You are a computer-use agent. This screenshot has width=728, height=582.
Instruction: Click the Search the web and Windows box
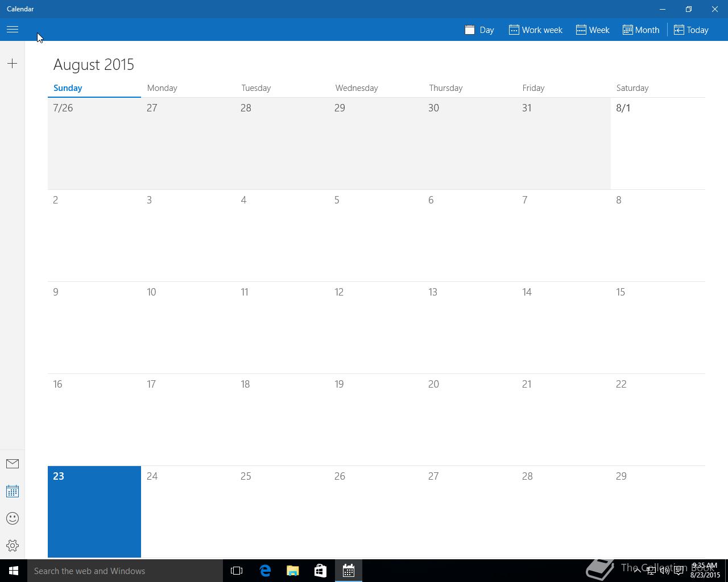pyautogui.click(x=125, y=571)
